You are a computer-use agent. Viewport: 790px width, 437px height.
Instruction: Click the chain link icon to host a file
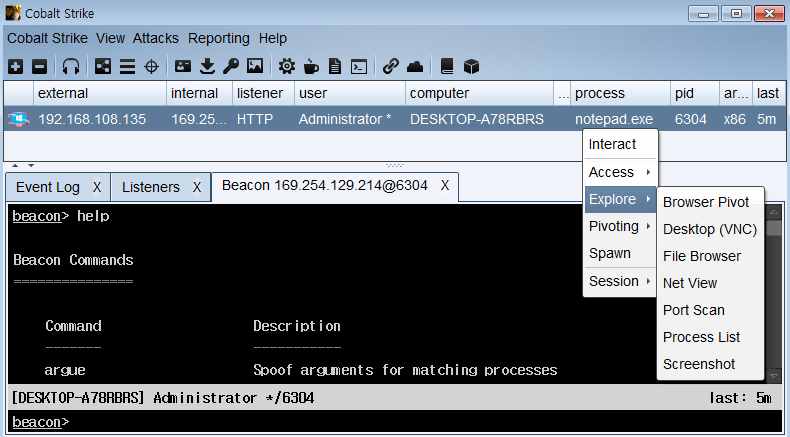click(x=390, y=66)
